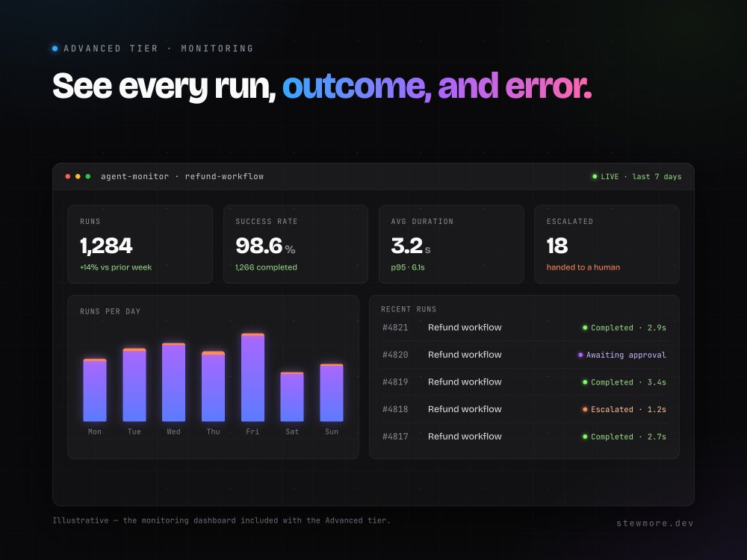Open run #4820 Refund workflow row
This screenshot has height=560, width=747.
pos(524,355)
